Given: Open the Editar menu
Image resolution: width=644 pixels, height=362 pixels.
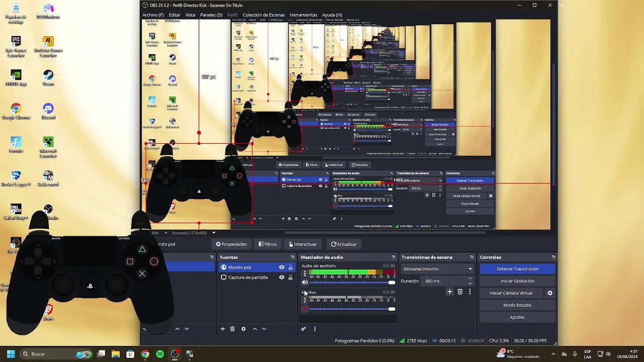Looking at the screenshot, I should (x=175, y=15).
